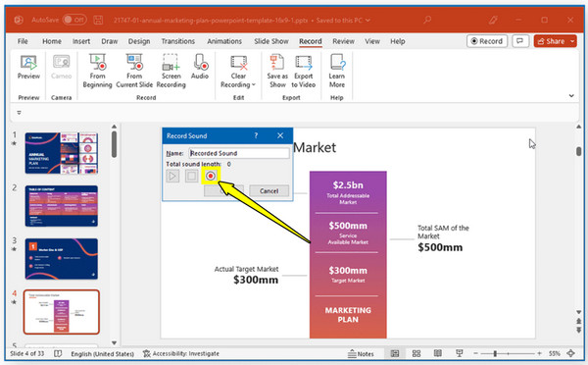Click Next Slide double arrow at right
This screenshot has width=588, height=365.
tap(579, 330)
